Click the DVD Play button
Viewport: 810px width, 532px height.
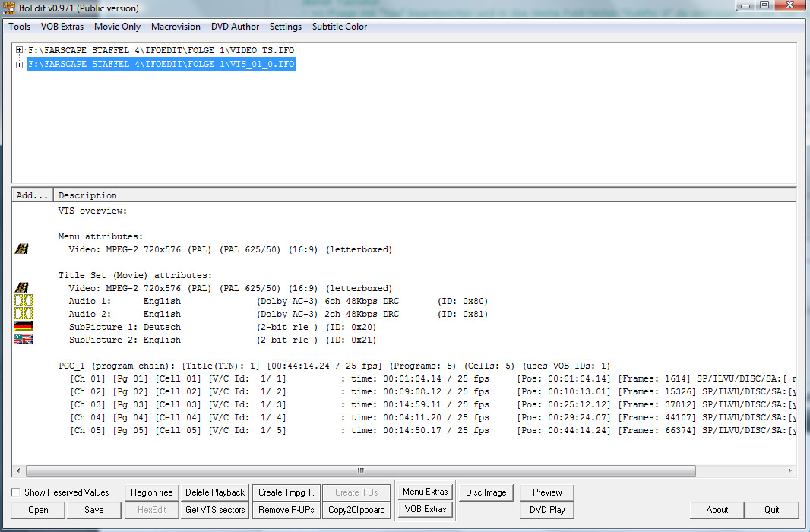point(547,510)
